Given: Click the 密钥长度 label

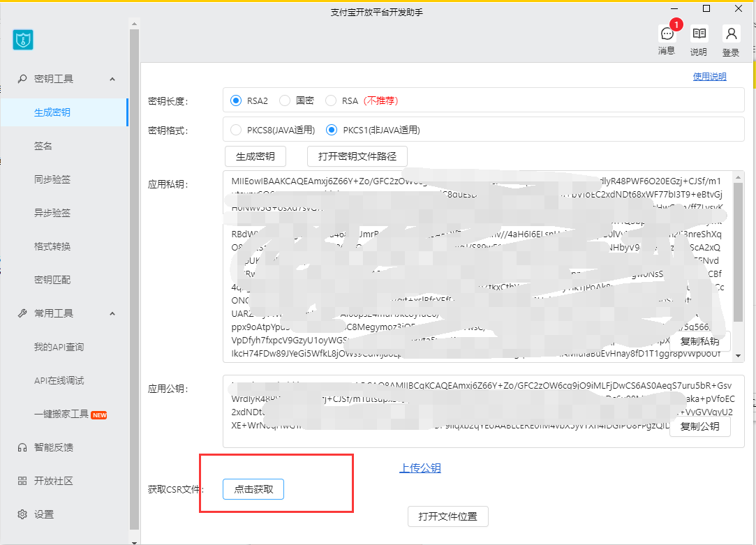Looking at the screenshot, I should [168, 101].
